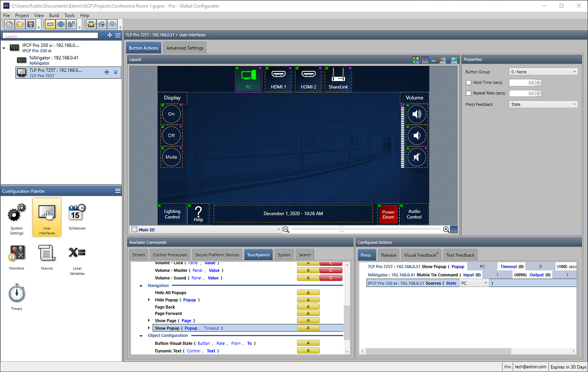
Task: Click the Power Down button in layout
Action: pyautogui.click(x=388, y=214)
